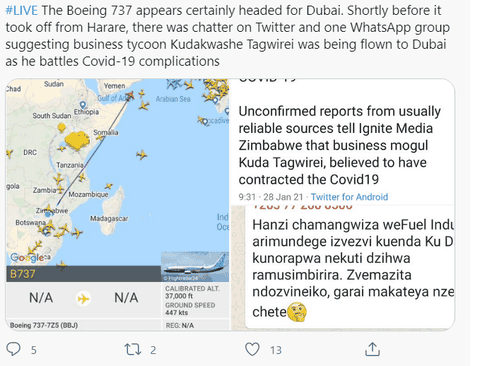Open the flight map screenshot image
The width and height of the screenshot is (480, 366).
click(x=117, y=204)
